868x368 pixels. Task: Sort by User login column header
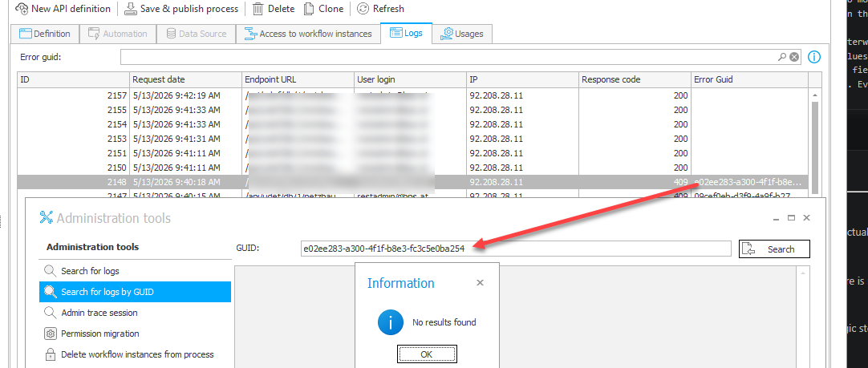click(410, 79)
